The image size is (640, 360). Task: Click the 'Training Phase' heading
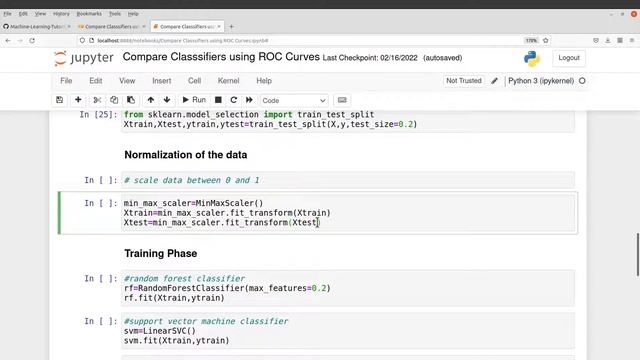pyautogui.click(x=161, y=253)
